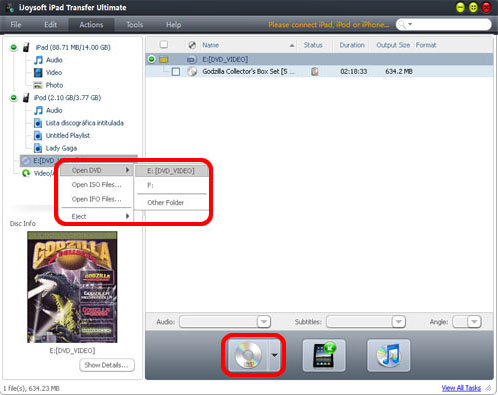Sort list by Format column header
This screenshot has width=498, height=395.
tap(426, 45)
